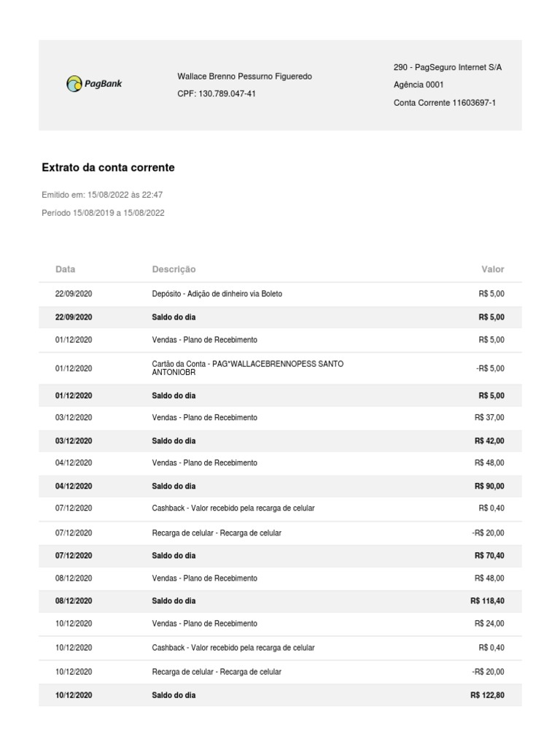Select the R$ 42,00 daily balance

point(489,441)
